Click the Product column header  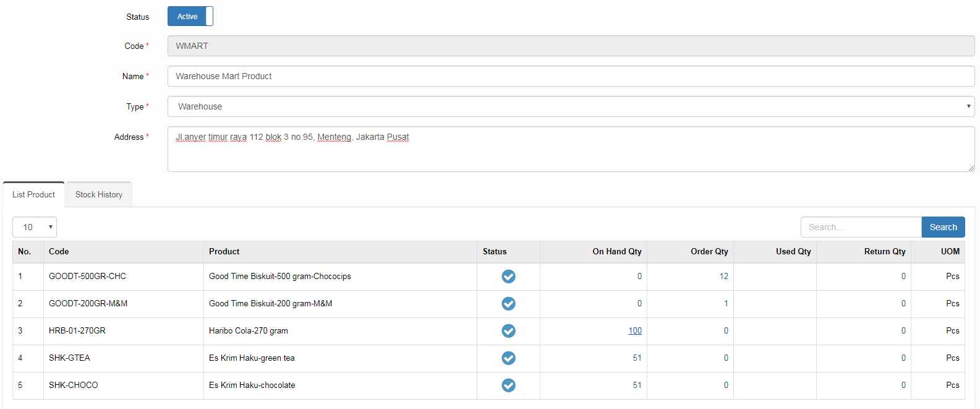tap(224, 252)
